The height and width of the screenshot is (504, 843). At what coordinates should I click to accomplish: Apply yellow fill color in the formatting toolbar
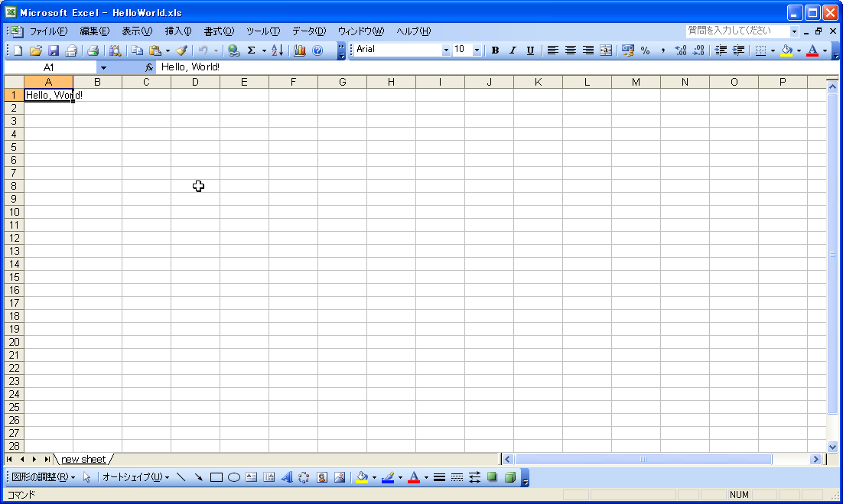click(x=786, y=50)
